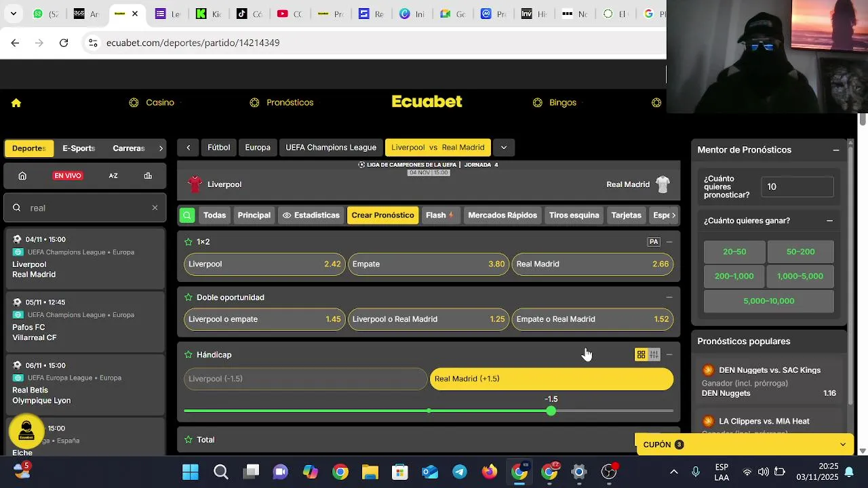Show EN VIVO live matches
The image size is (868, 488).
tap(68, 176)
